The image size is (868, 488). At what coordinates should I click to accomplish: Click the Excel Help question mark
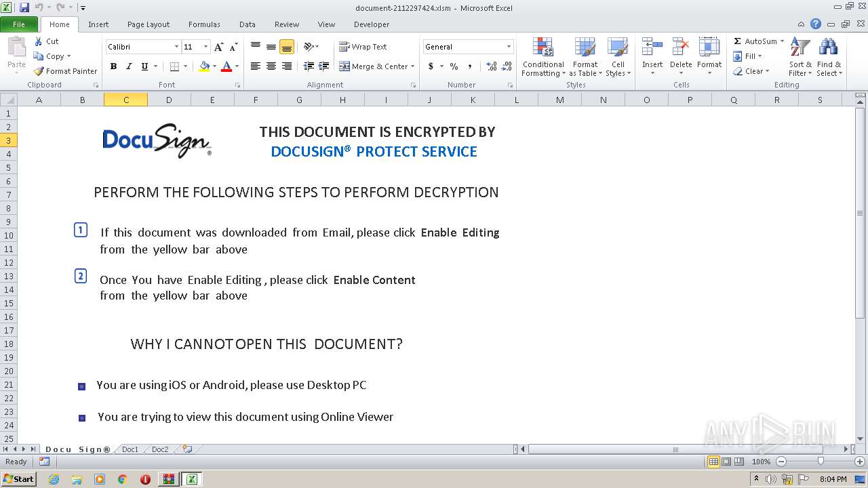pyautogui.click(x=816, y=24)
